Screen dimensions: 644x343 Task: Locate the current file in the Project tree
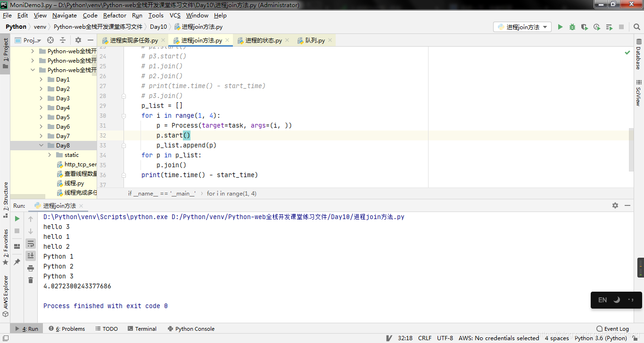[x=50, y=40]
